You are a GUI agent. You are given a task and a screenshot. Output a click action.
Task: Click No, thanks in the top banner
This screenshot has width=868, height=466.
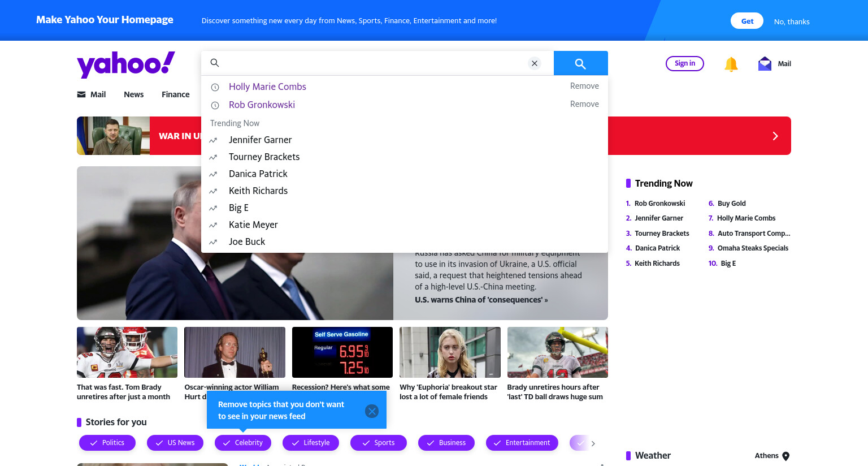tap(792, 21)
